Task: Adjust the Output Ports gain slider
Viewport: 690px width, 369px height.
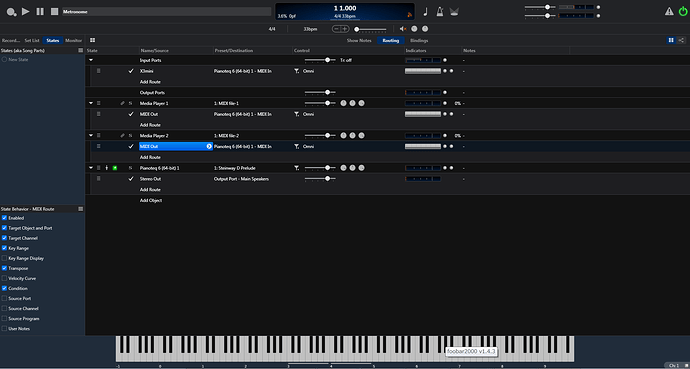Action: pos(320,92)
